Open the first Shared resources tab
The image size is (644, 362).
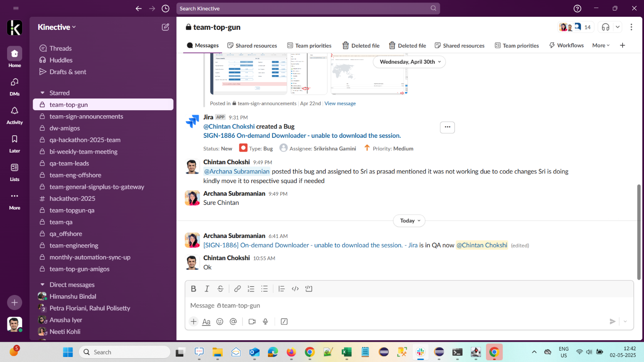click(x=252, y=45)
